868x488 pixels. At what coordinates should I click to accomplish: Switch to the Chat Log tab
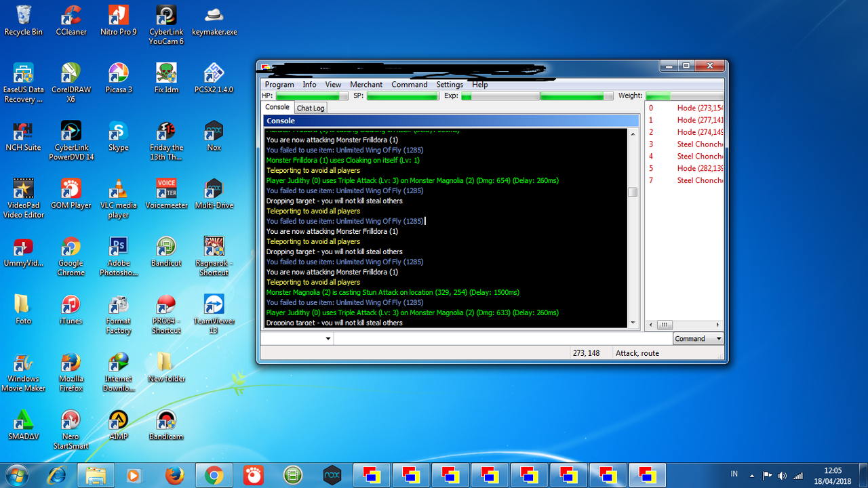[311, 108]
